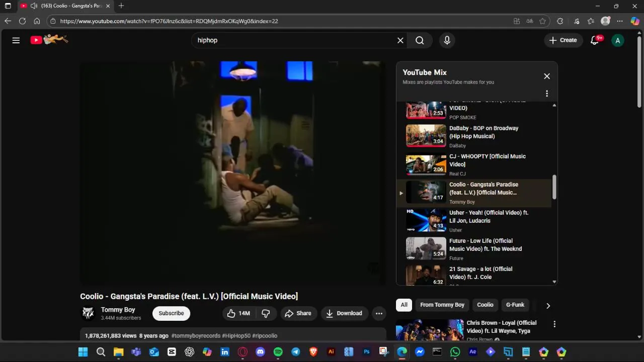The image size is (644, 362).
Task: Click #HipHop50 hashtag
Action: pyautogui.click(x=236, y=335)
